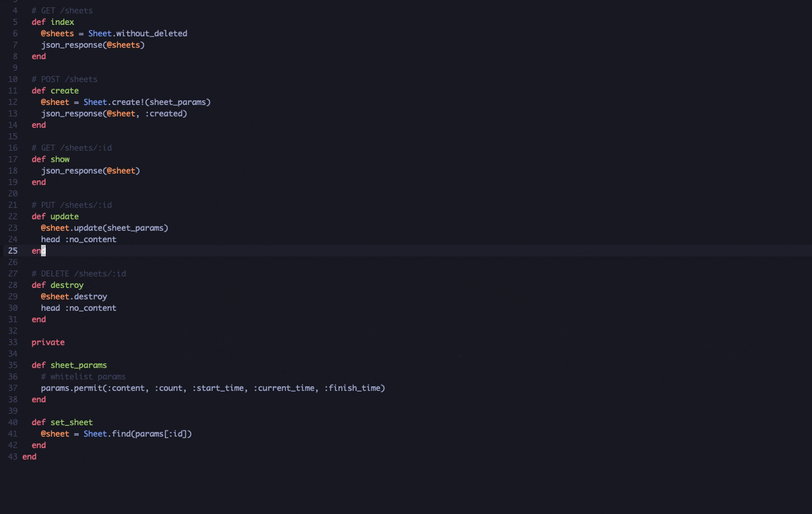
Task: Click the head :no_content line in update
Action: tap(79, 239)
